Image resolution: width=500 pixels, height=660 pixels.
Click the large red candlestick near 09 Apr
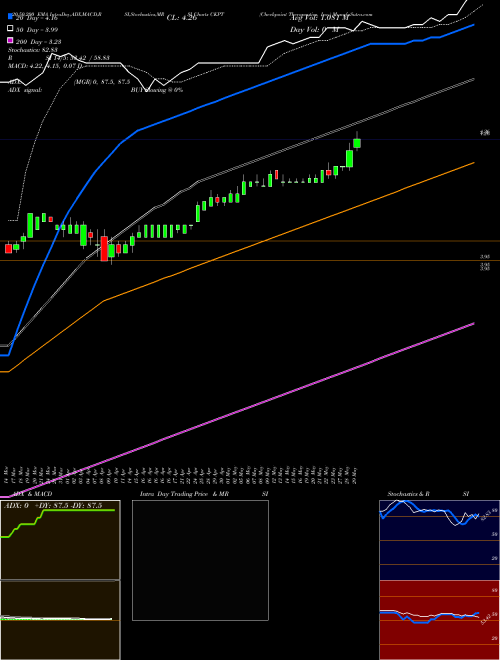[x=104, y=248]
